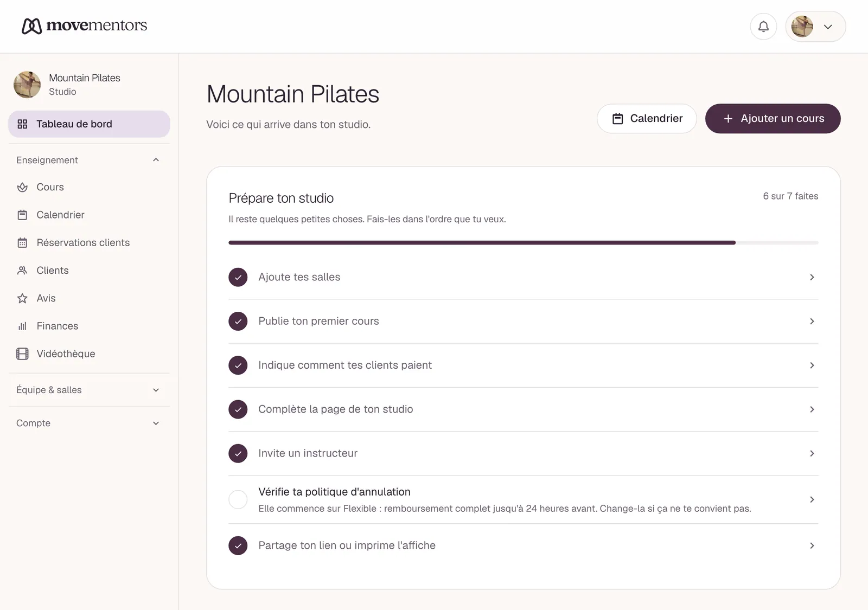This screenshot has width=868, height=610.
Task: Click the Clients people icon
Action: (22, 271)
